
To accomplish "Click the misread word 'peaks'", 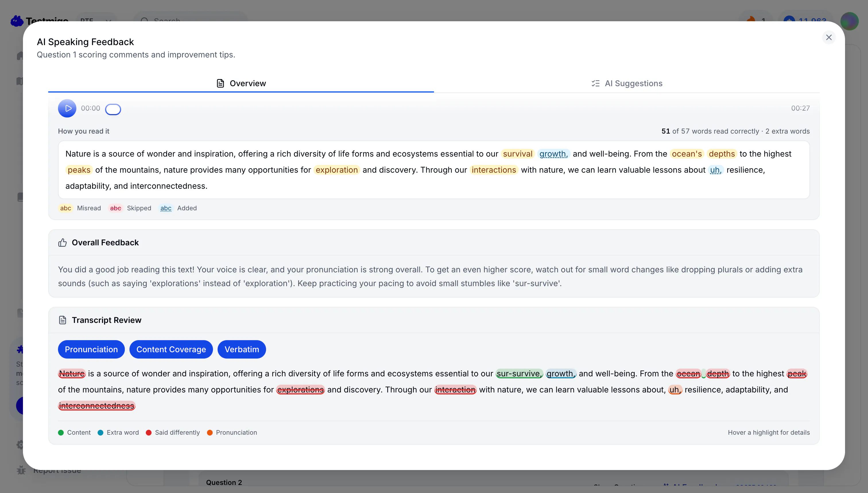I will click(79, 170).
